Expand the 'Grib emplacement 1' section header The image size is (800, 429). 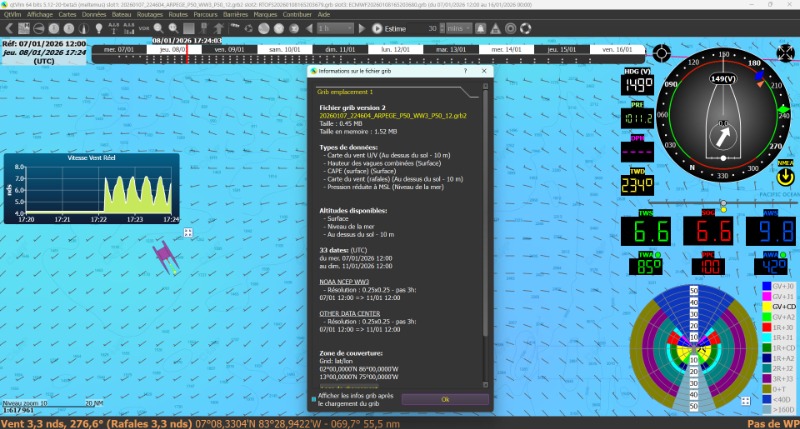[337, 91]
